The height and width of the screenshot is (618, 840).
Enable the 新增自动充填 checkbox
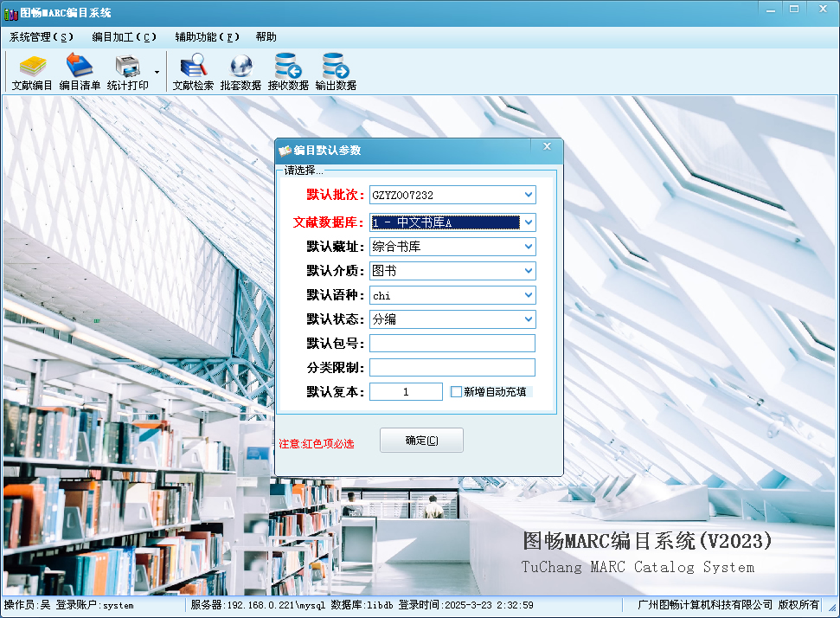coord(457,392)
